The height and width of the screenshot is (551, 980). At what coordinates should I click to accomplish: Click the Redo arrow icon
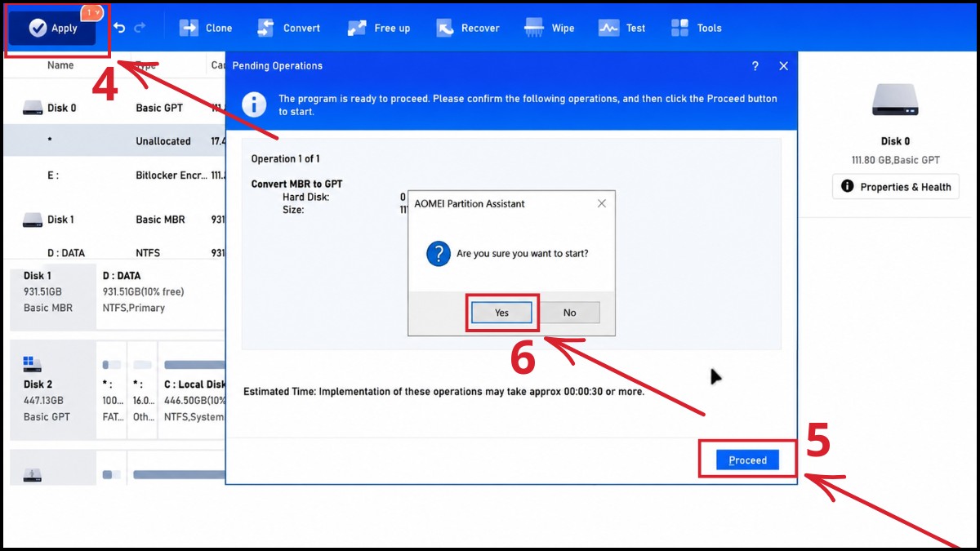(x=140, y=28)
